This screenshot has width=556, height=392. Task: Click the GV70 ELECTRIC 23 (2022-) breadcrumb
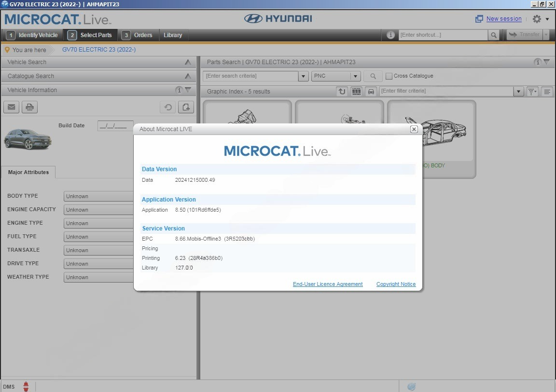[x=99, y=50]
